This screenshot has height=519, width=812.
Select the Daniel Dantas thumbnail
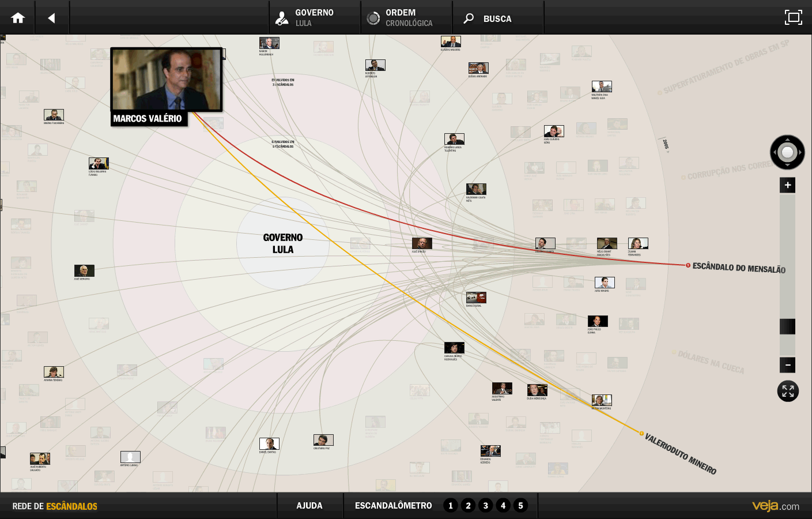(x=269, y=443)
